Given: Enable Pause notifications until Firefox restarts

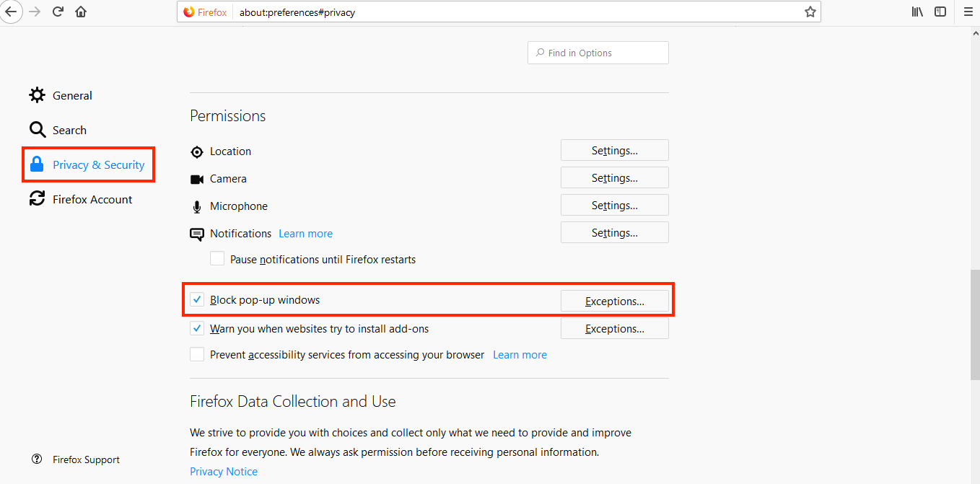Looking at the screenshot, I should pyautogui.click(x=216, y=258).
